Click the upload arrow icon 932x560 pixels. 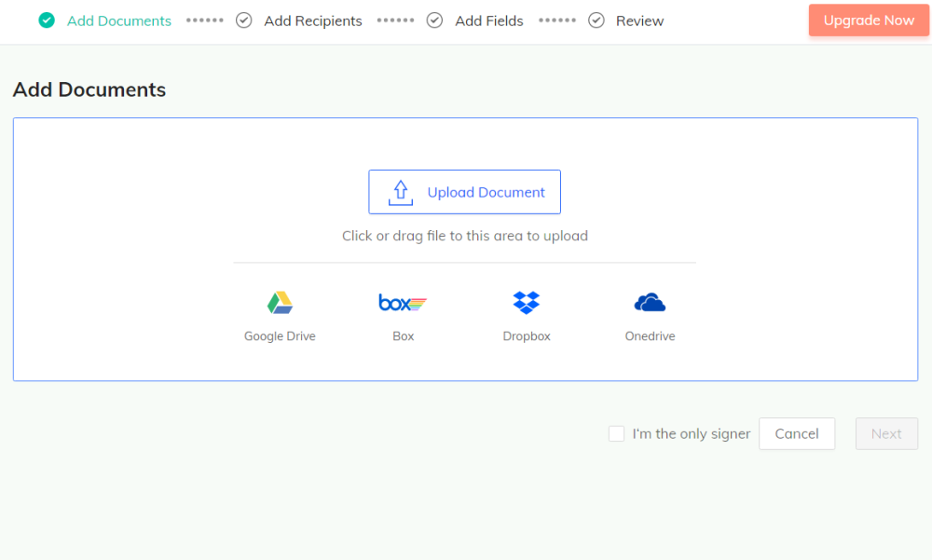[401, 192]
